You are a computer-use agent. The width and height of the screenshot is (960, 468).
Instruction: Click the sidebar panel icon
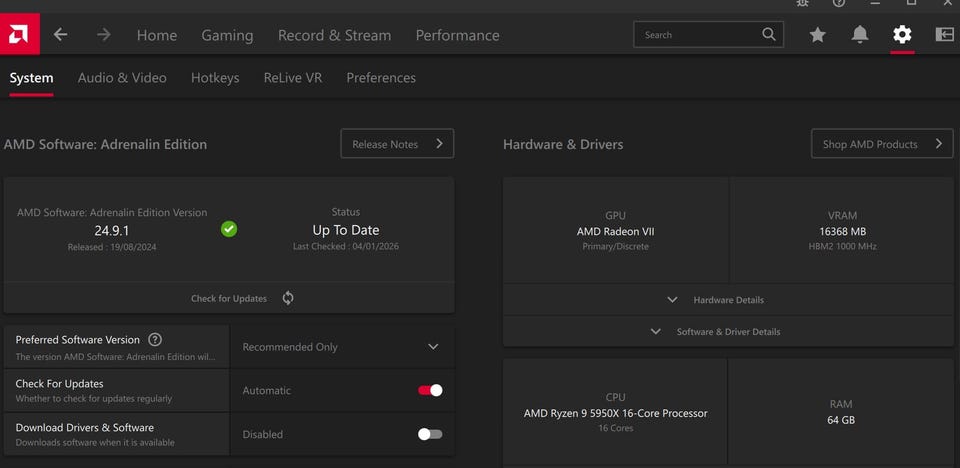944,35
